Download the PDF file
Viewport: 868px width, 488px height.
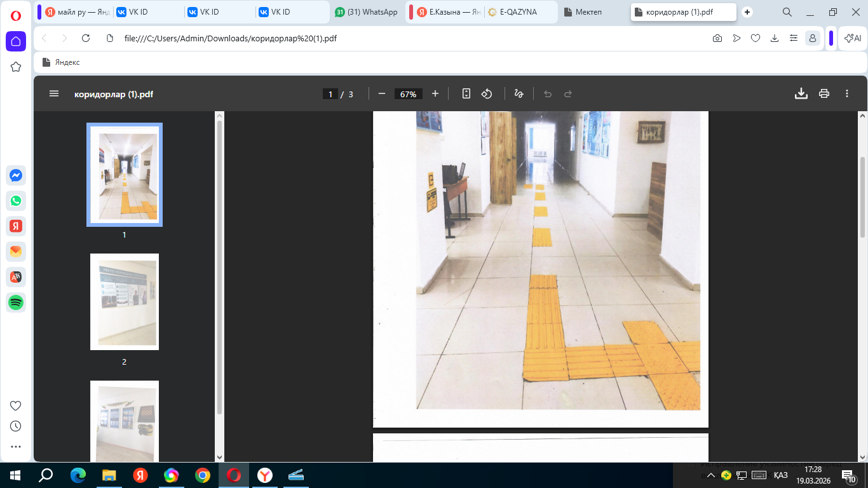(801, 94)
